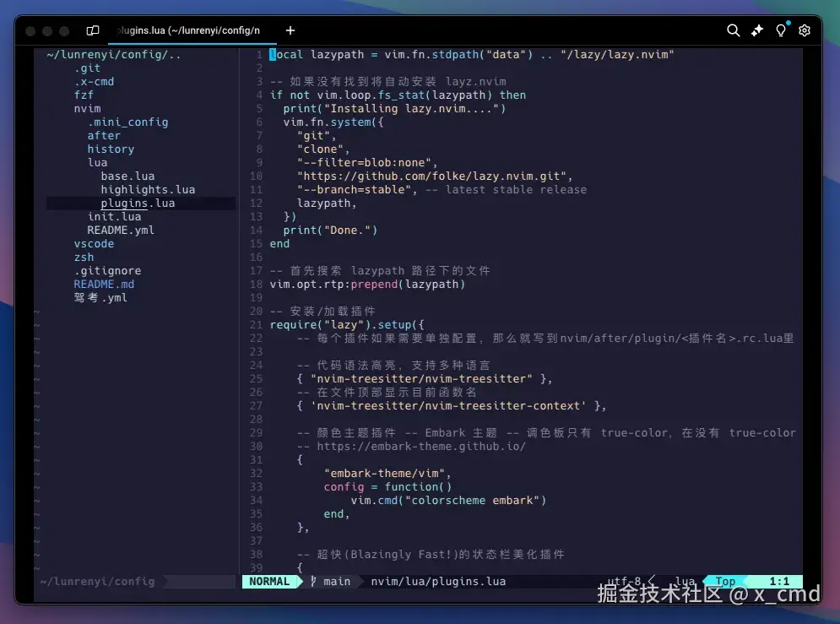Collapse the lua directory in the file tree

coord(97,162)
